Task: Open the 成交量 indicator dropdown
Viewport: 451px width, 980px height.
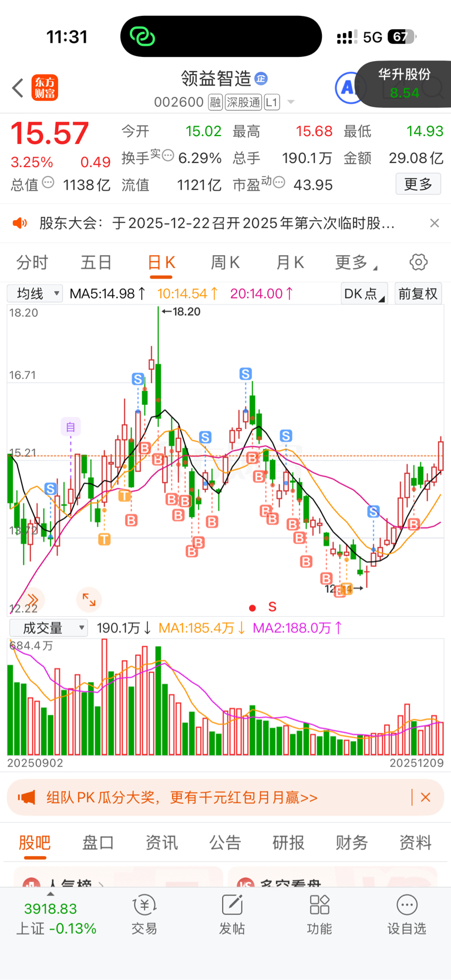Action: click(x=48, y=628)
